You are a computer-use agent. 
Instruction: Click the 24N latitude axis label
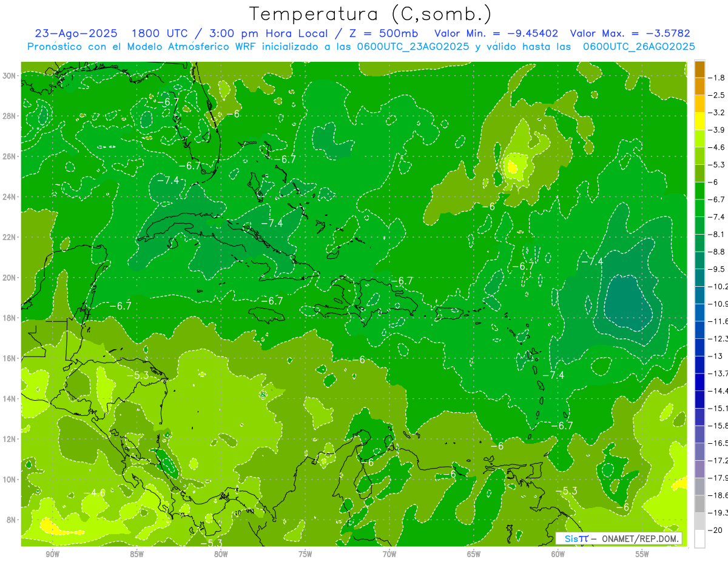10,197
